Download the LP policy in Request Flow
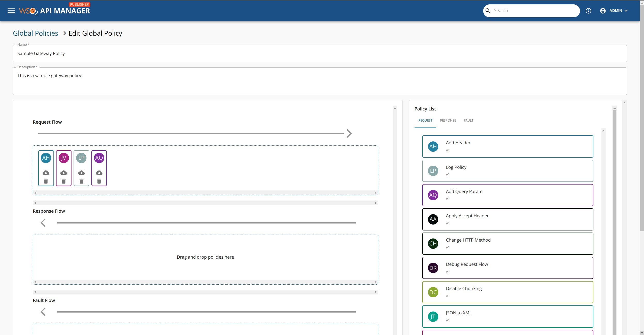 (81, 173)
